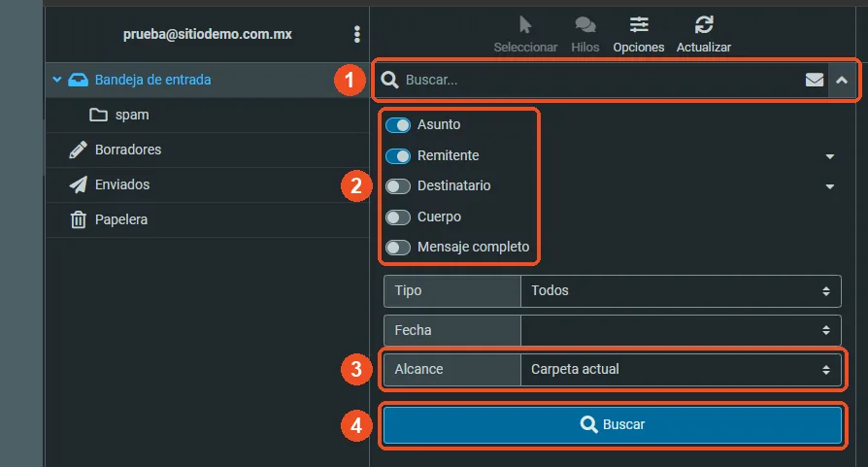
Task: Click the blue Buscar button
Action: [x=613, y=425]
